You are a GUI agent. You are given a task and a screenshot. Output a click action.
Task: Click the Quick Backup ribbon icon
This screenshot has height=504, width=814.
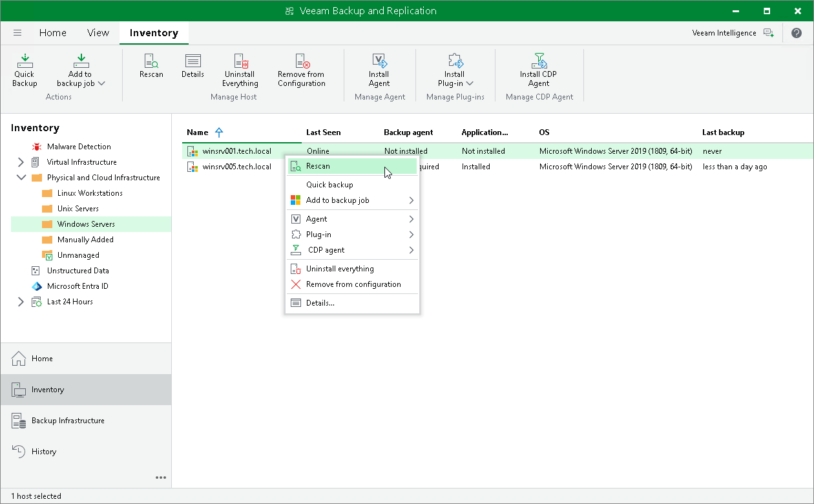pyautogui.click(x=25, y=70)
